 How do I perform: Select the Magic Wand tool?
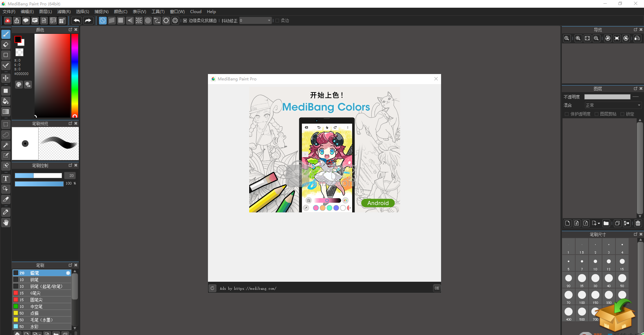(x=6, y=145)
